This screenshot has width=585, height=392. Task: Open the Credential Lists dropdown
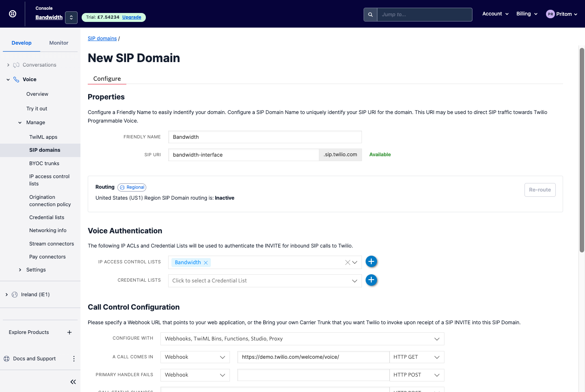pos(265,281)
